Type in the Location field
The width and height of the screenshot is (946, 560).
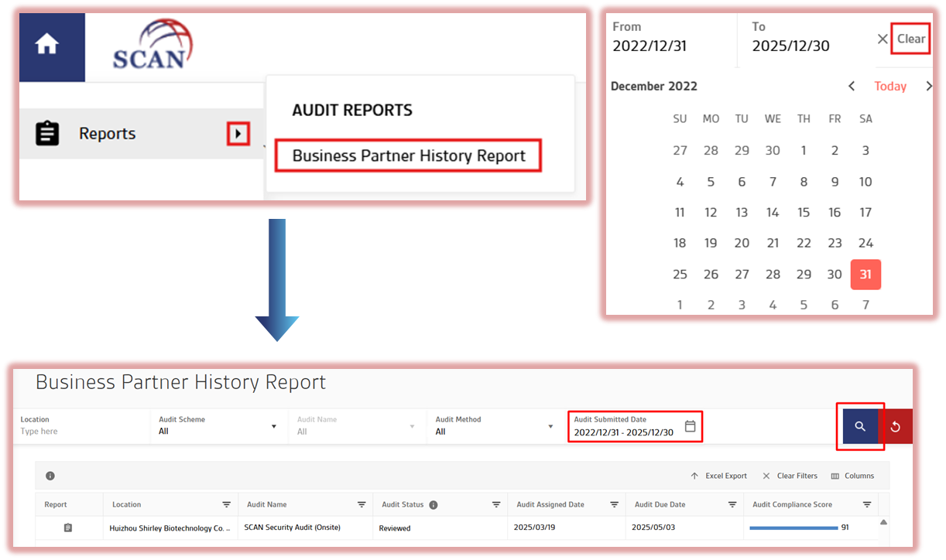(x=81, y=432)
